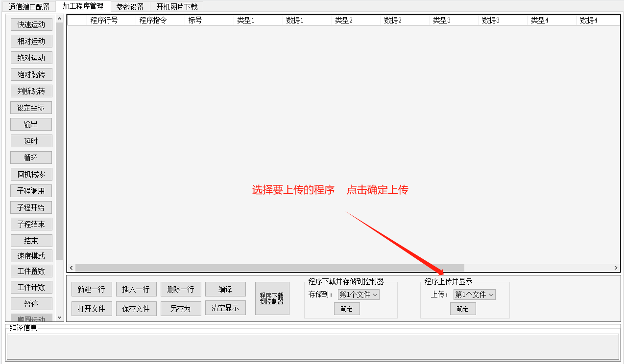Click the table scrollbar left arrow
Viewport: 624px width, 364px height.
71,268
